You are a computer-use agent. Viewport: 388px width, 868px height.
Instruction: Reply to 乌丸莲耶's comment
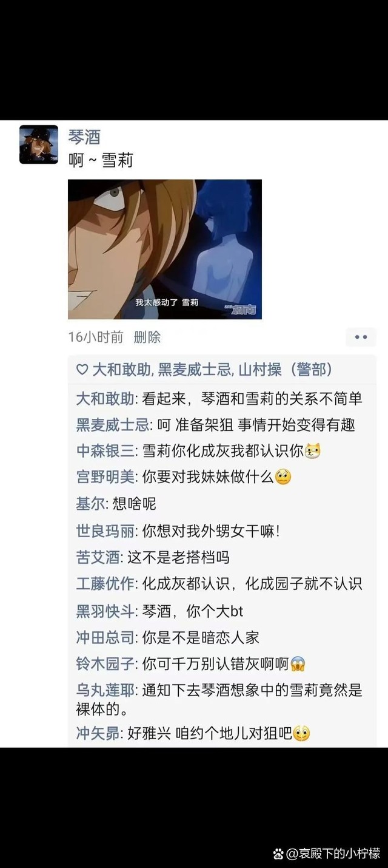click(x=219, y=699)
